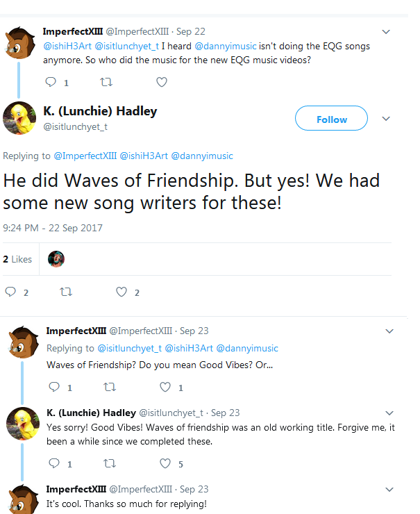Image resolution: width=420 pixels, height=514 pixels.
Task: Reply to the 'Yes sorry! Good Vibes!' tweet
Action: click(53, 463)
